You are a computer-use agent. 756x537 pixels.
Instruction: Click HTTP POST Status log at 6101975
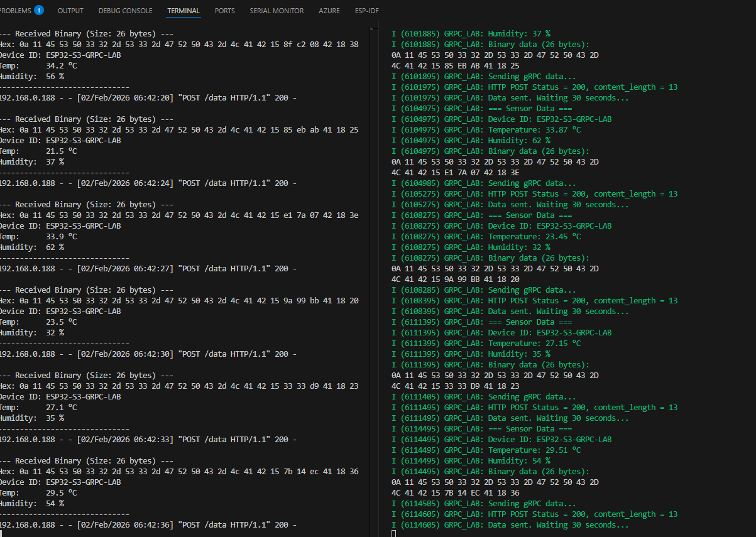(534, 87)
